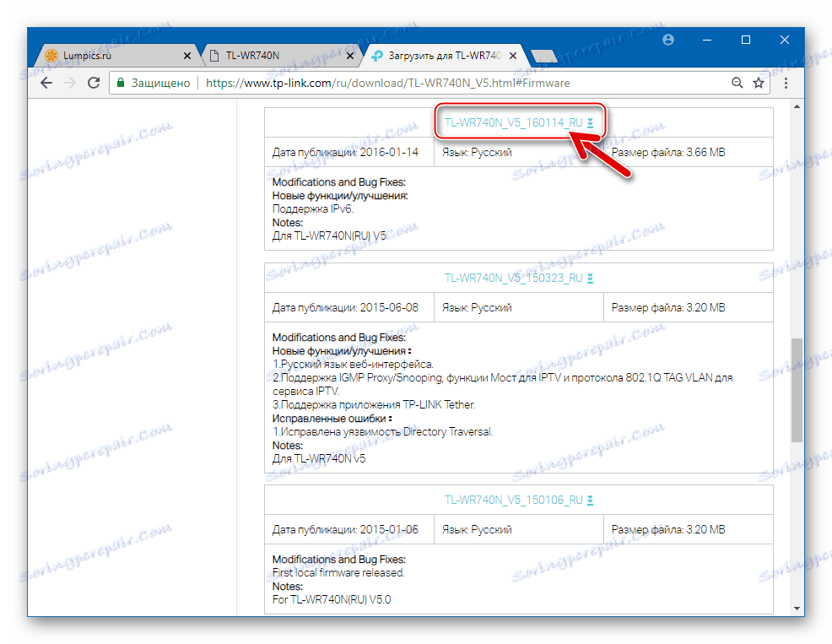The image size is (832, 644).
Task: Close the TL-WR740N tab
Action: click(x=350, y=55)
